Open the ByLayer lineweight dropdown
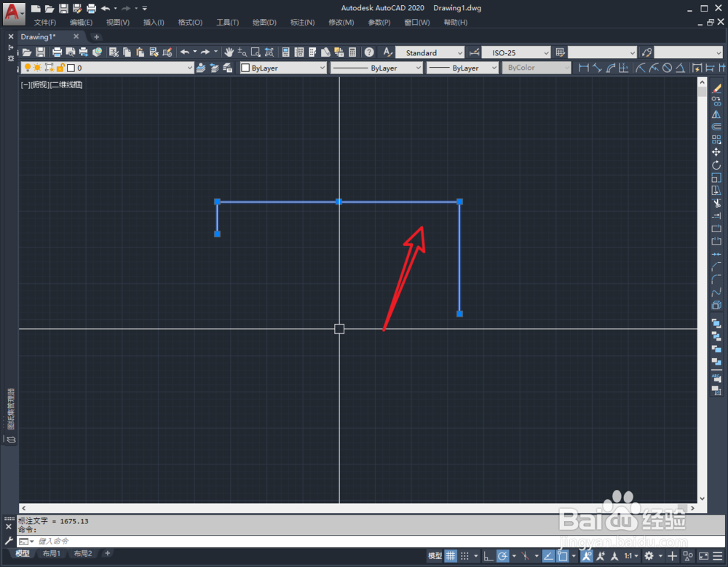This screenshot has width=728, height=567. coord(462,68)
